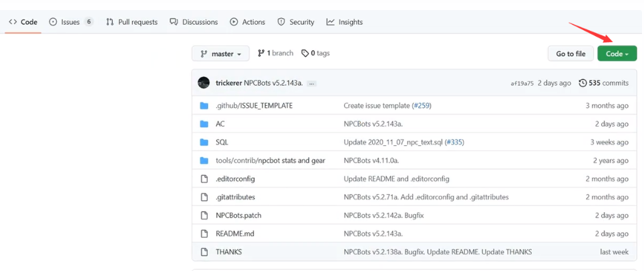Click the tags icon
Viewport: 644px width, 271px height.
coord(305,54)
